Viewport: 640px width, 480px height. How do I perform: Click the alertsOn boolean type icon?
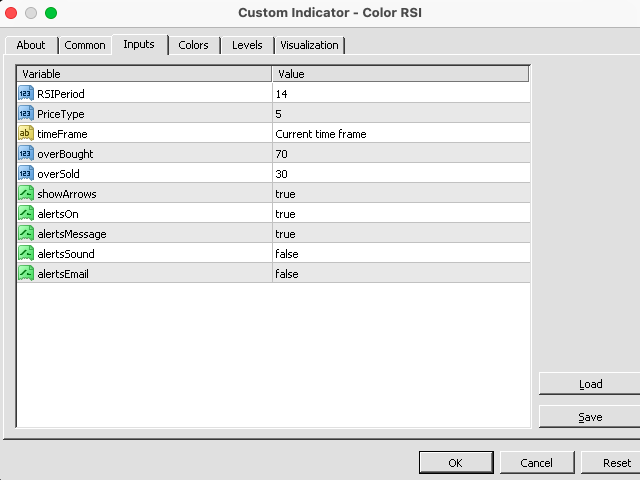pyautogui.click(x=26, y=213)
